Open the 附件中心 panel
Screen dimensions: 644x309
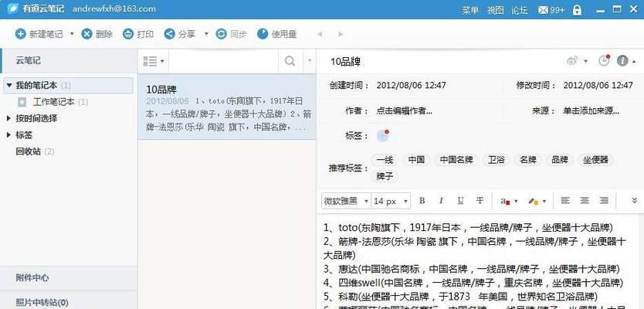tap(69, 278)
